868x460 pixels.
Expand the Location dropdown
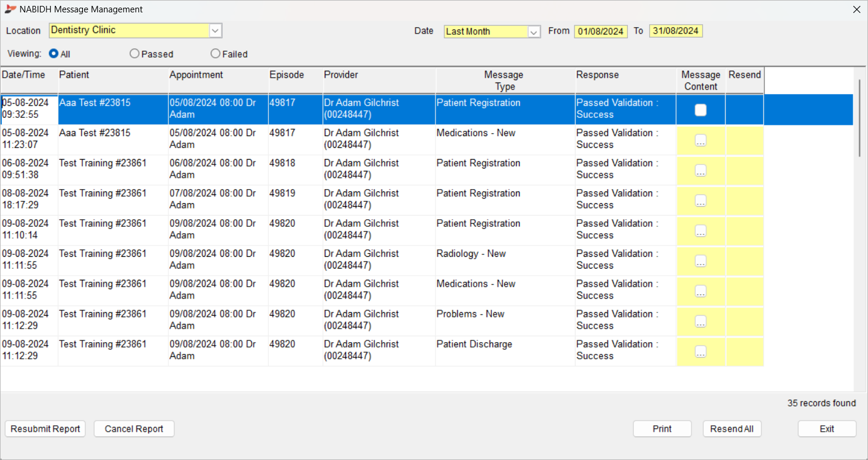215,31
